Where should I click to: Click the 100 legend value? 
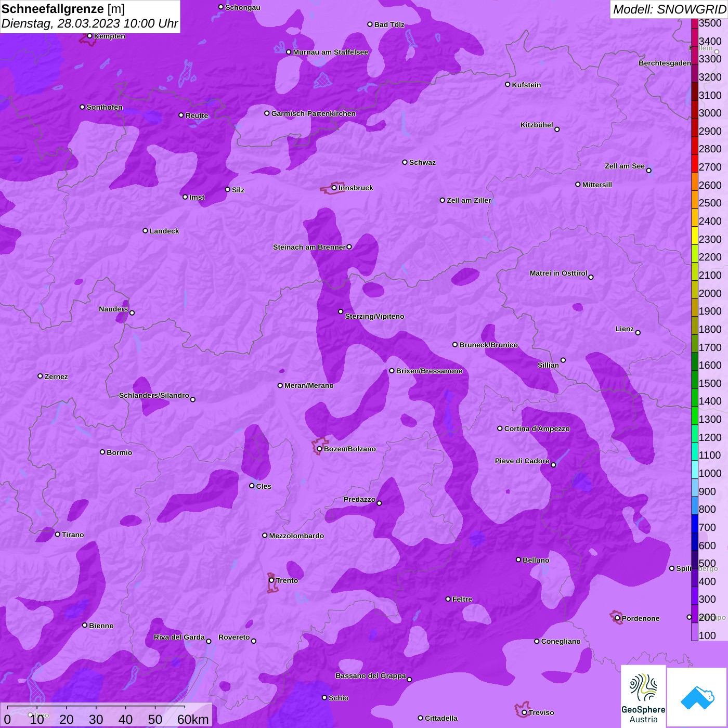click(x=707, y=635)
